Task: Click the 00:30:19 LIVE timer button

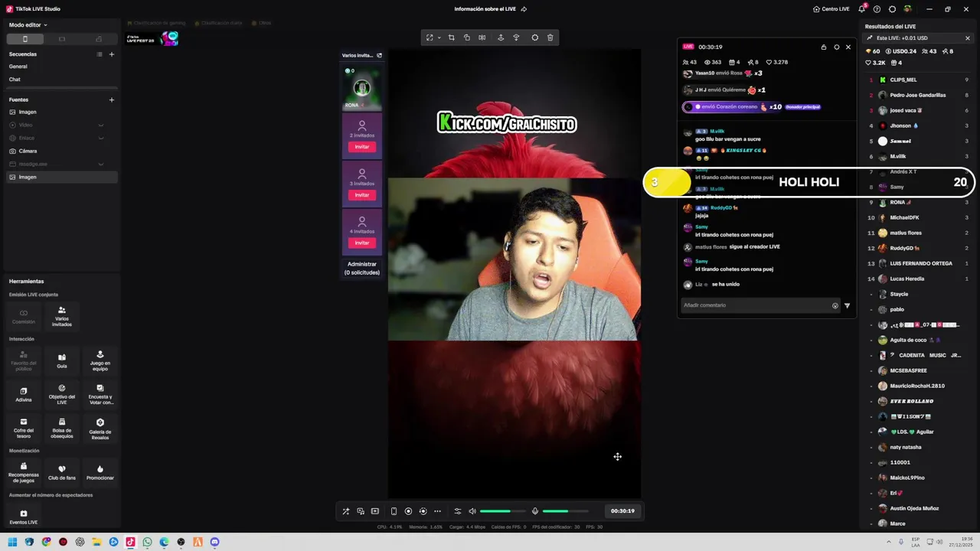Action: click(x=622, y=511)
